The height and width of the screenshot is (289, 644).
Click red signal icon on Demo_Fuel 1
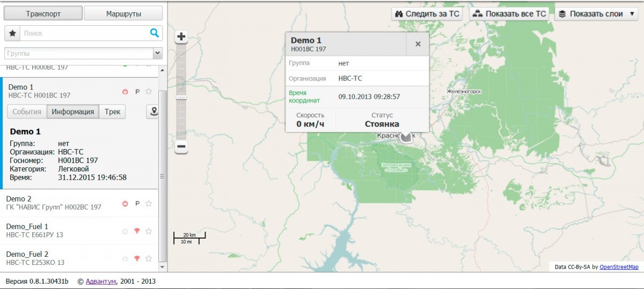[x=137, y=231]
